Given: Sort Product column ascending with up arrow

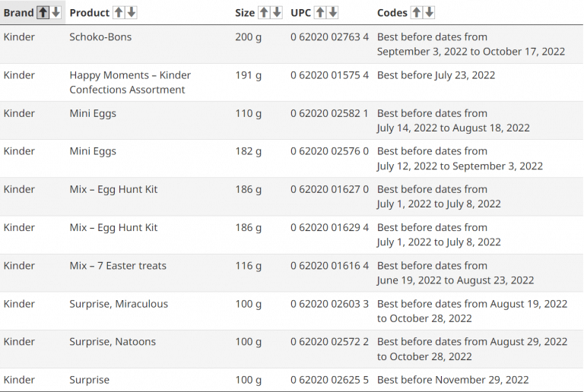Looking at the screenshot, I should pyautogui.click(x=119, y=12).
